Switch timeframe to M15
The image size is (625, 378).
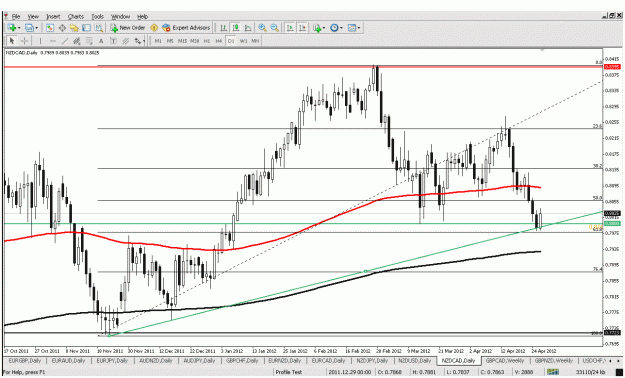tap(183, 41)
